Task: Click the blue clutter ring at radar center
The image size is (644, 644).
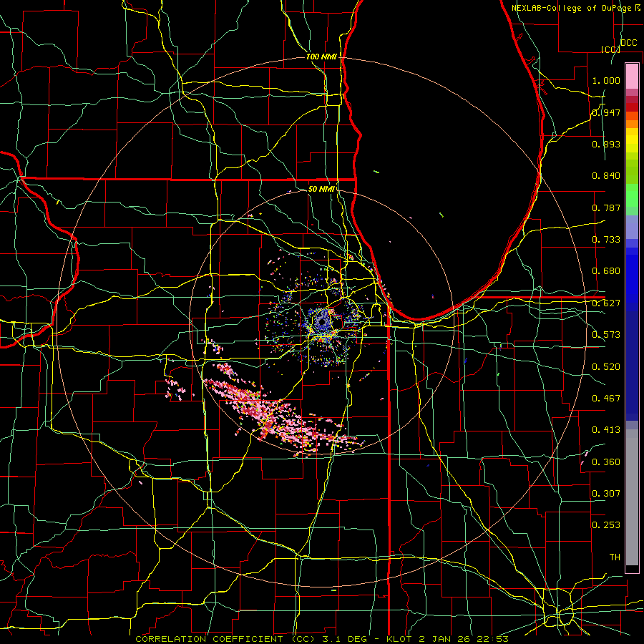Action: click(323, 321)
